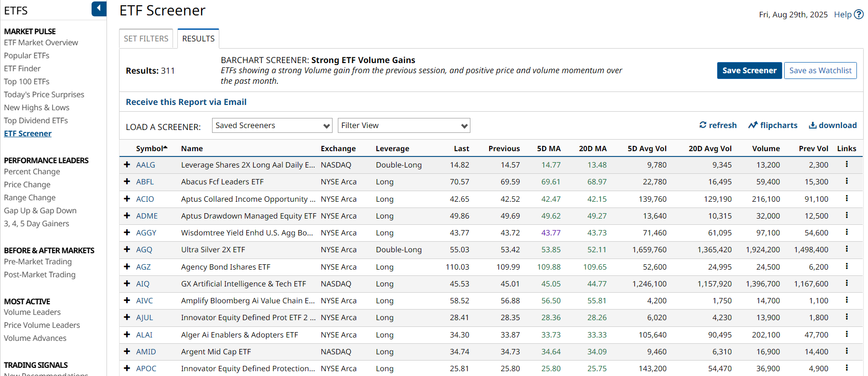Open links menu for ABFL row

point(846,182)
